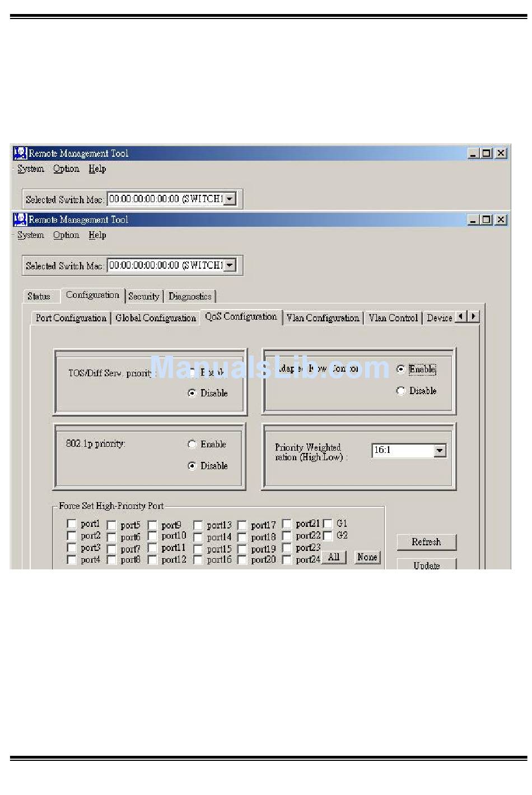Minimize the front Remote Management Tool window

coord(473,219)
